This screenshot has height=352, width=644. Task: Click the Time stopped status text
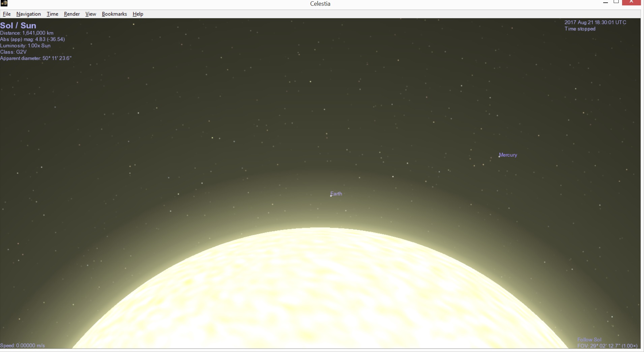(580, 29)
